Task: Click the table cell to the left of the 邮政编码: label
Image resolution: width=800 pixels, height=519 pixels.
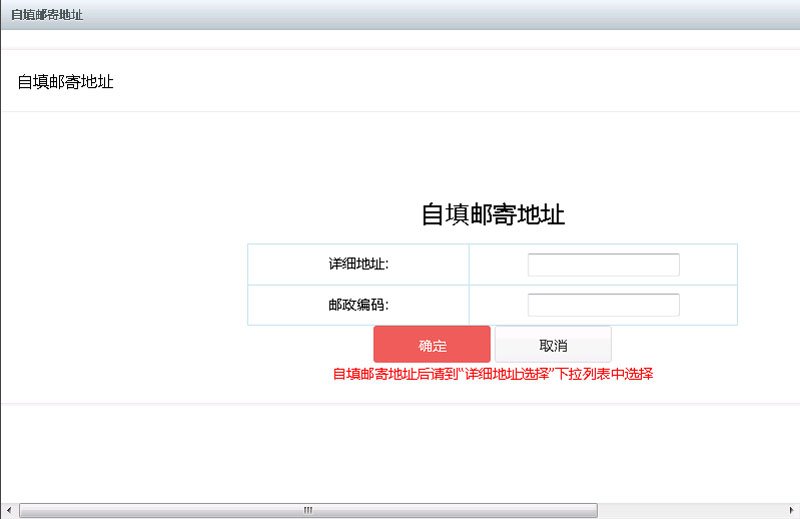Action: (280, 305)
